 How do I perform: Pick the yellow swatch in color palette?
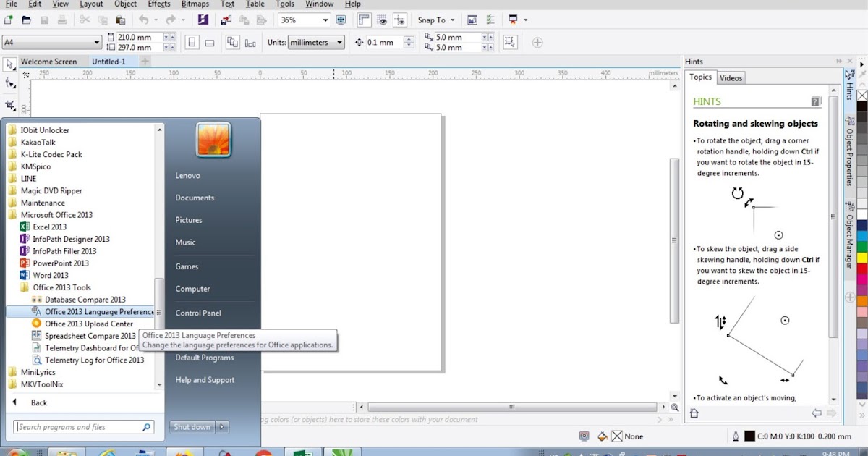click(862, 258)
